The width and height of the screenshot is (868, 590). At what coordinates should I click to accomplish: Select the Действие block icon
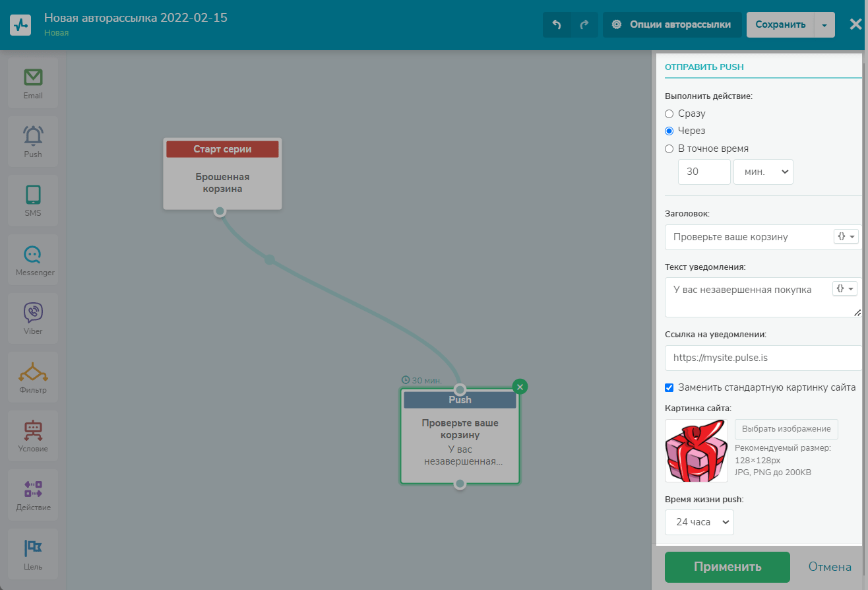pos(33,494)
